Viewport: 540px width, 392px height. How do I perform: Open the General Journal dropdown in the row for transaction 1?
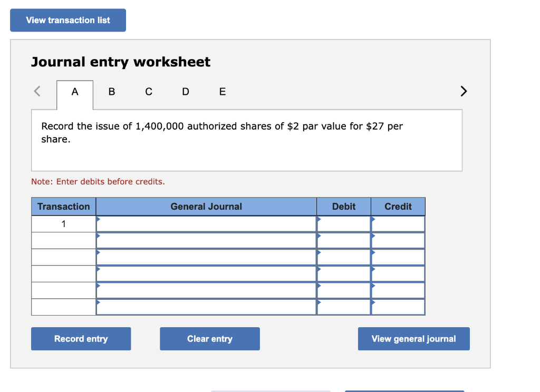(x=206, y=224)
